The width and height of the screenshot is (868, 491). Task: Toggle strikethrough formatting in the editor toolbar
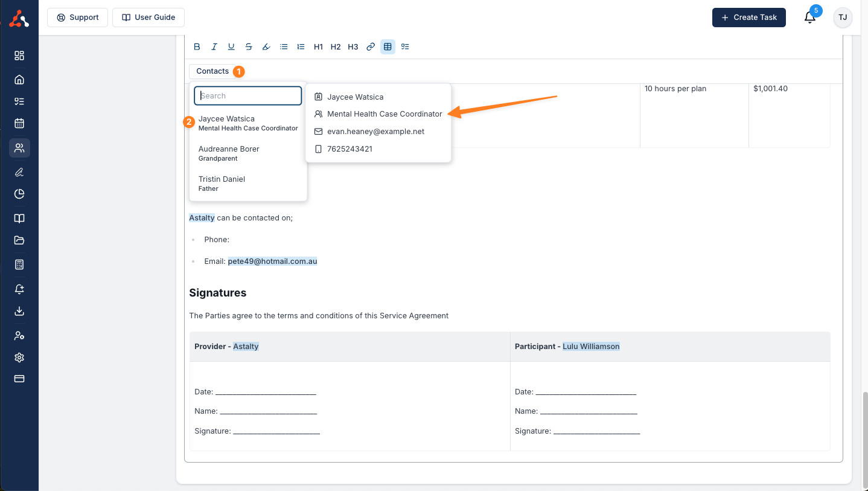[x=249, y=47]
